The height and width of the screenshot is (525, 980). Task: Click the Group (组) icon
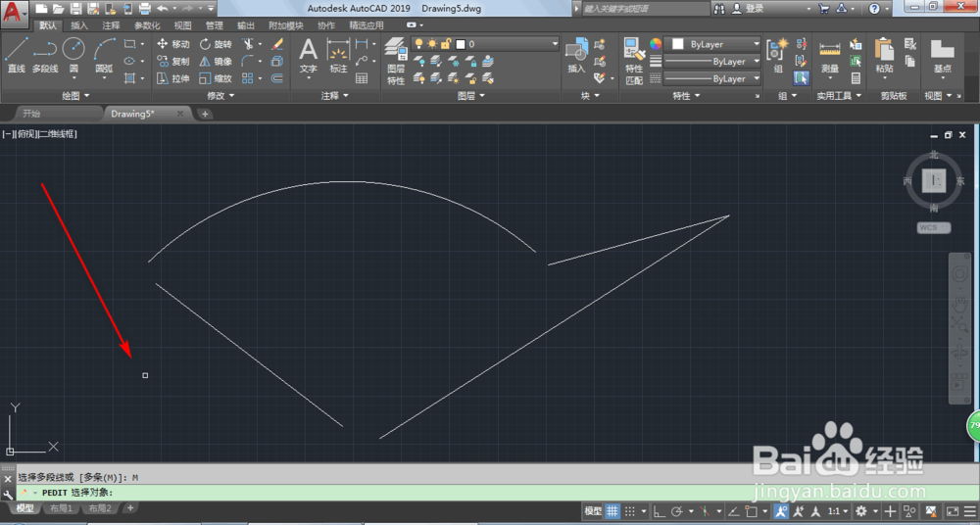tap(778, 55)
